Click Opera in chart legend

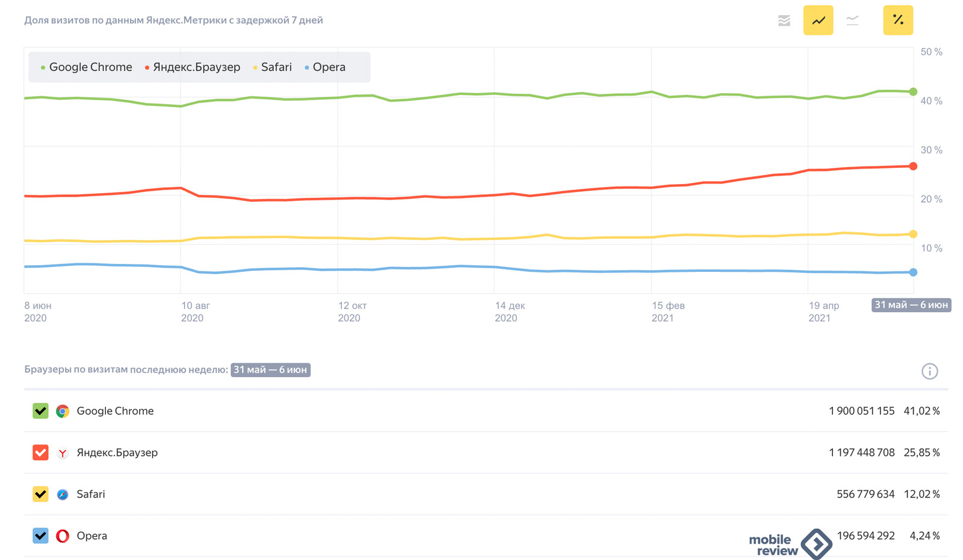pos(325,67)
